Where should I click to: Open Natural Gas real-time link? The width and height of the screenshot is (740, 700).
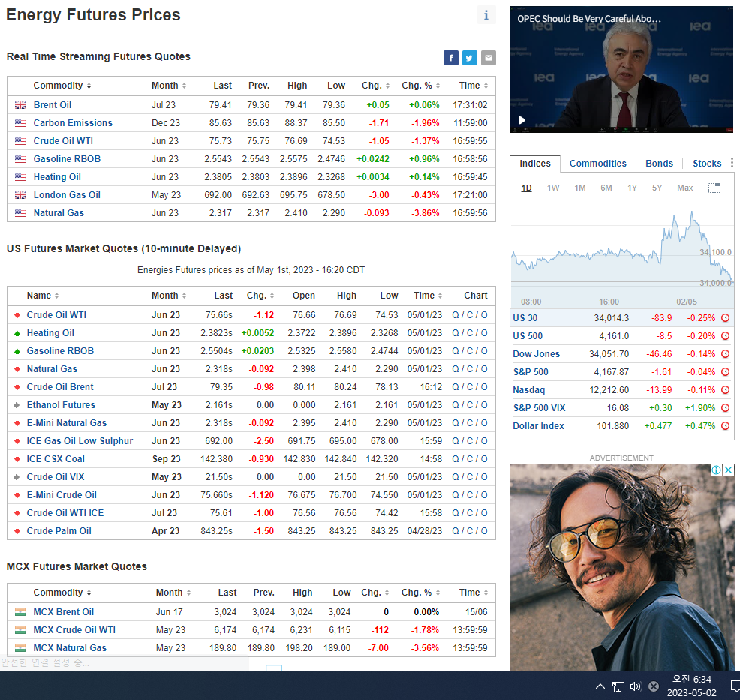pyautogui.click(x=59, y=213)
